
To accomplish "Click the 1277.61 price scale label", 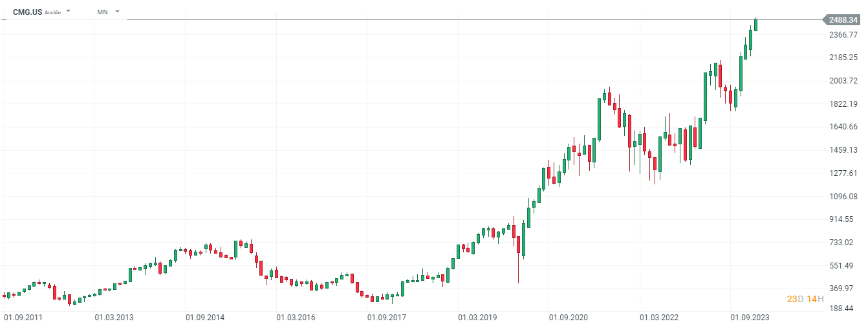I will (x=843, y=173).
